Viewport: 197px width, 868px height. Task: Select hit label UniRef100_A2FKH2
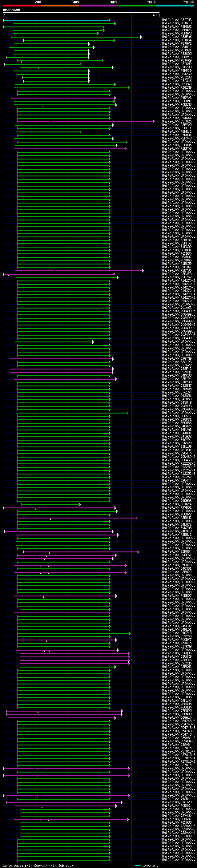pos(177,667)
